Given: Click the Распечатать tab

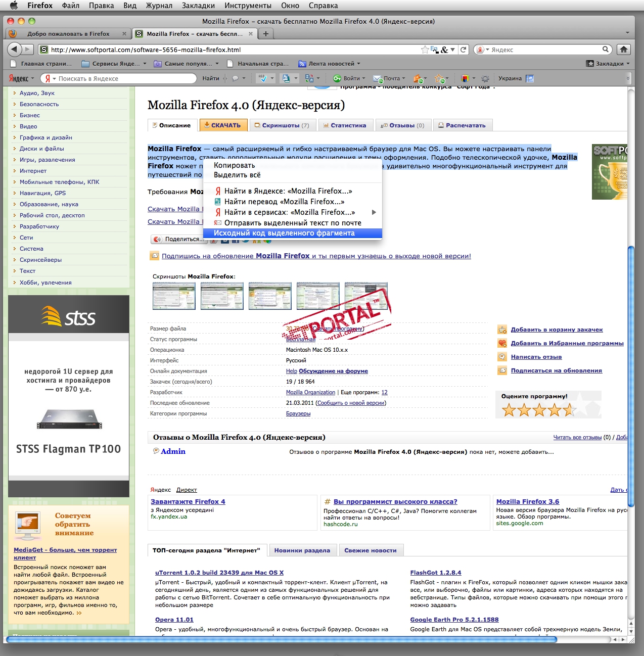Looking at the screenshot, I should click(463, 125).
